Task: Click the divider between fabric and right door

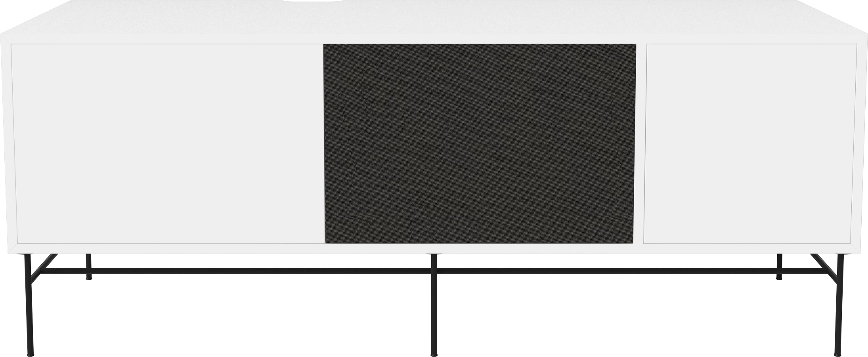Action: [x=640, y=143]
